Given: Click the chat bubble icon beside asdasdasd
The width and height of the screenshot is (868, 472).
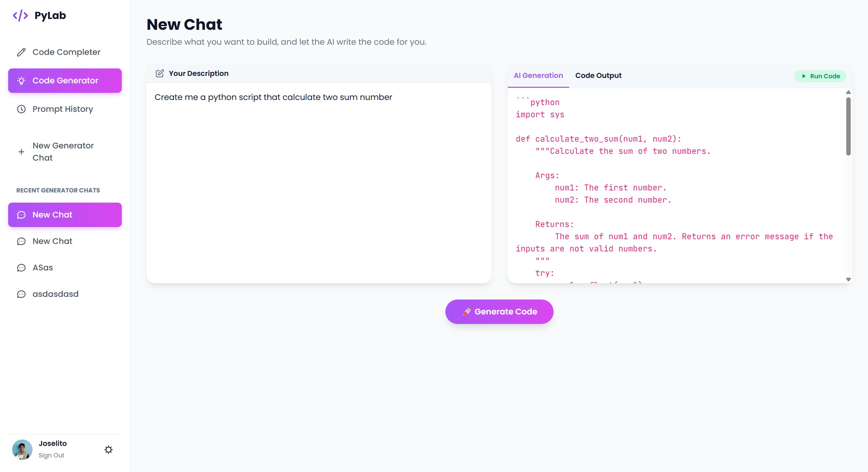Looking at the screenshot, I should (21, 294).
